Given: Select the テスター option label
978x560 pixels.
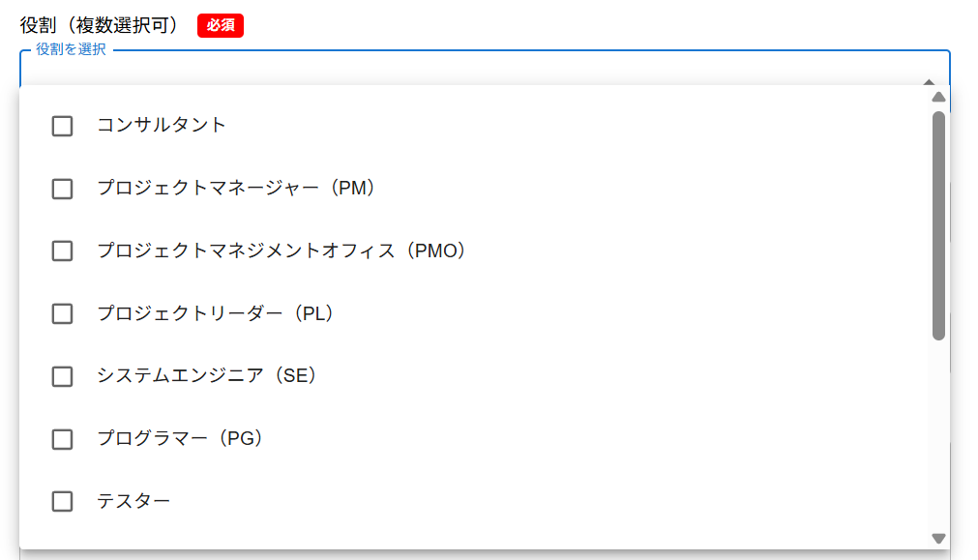Looking at the screenshot, I should [133, 501].
